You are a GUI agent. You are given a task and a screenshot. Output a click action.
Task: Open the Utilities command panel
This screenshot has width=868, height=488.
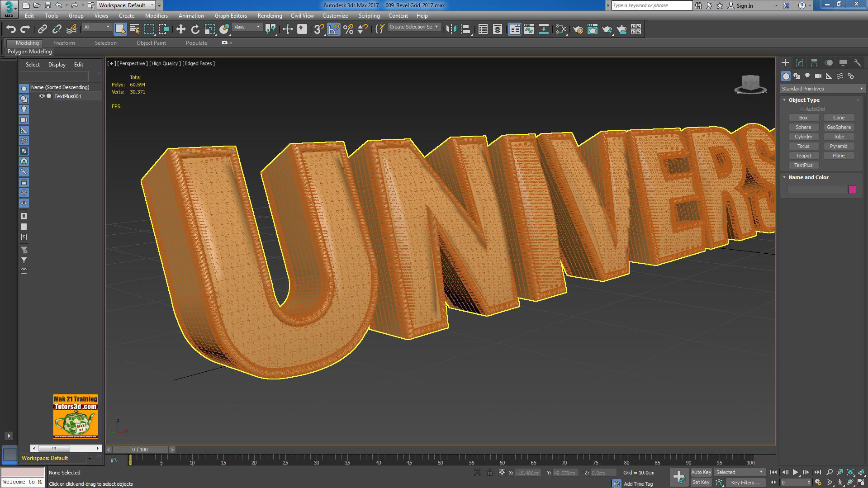pyautogui.click(x=857, y=63)
